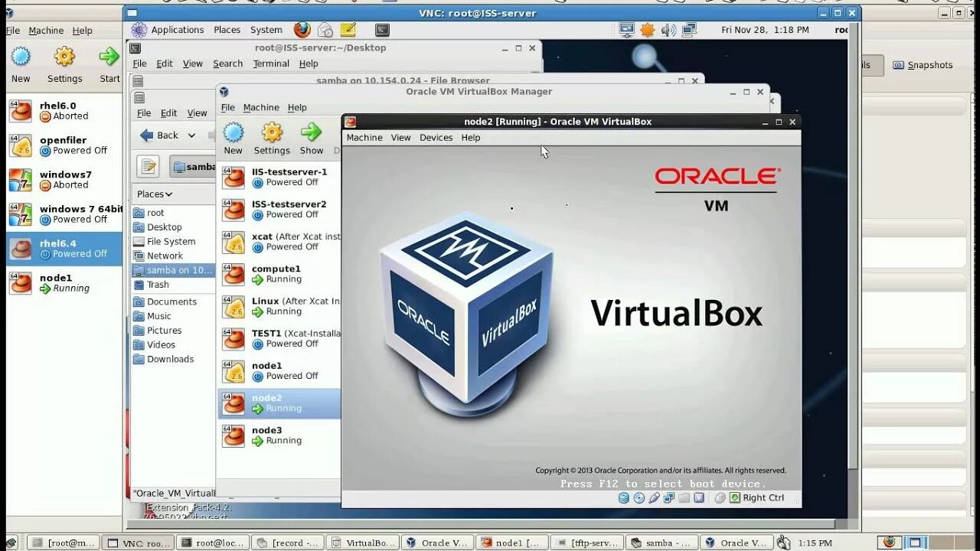Click shared folders icon in node2 status bar

[684, 497]
